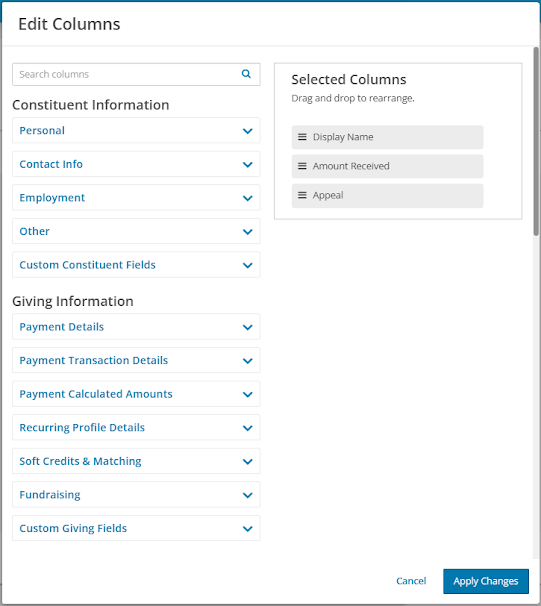
Task: Click the dialog vertical scrollbar
Action: pyautogui.click(x=536, y=141)
